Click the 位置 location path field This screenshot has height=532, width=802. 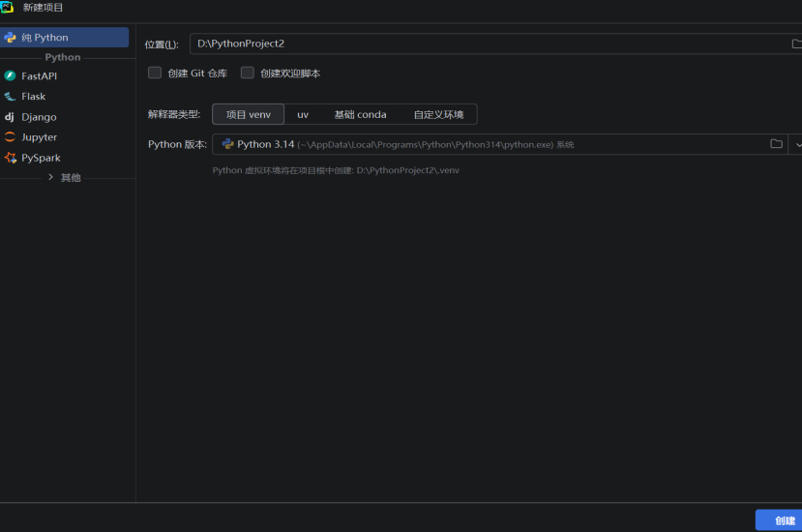(489, 44)
